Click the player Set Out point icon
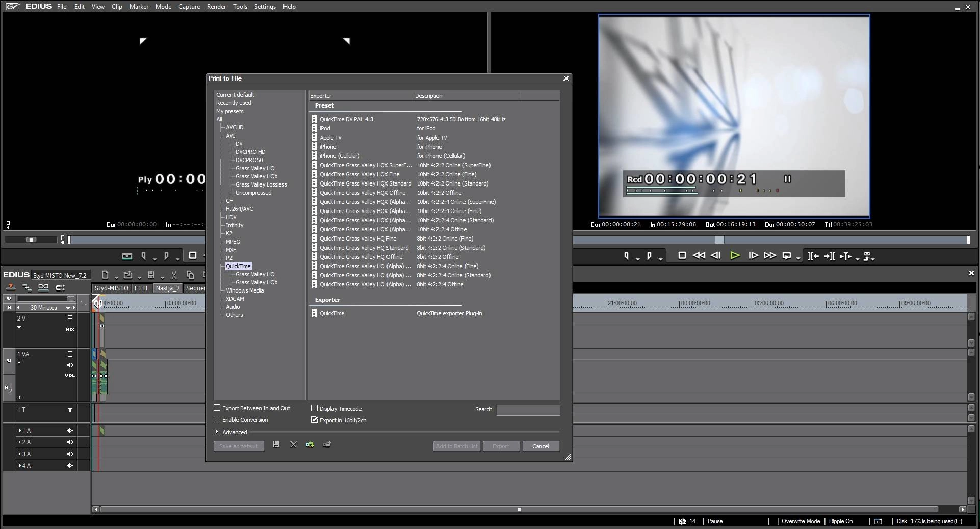This screenshot has height=529, width=980. coord(166,256)
